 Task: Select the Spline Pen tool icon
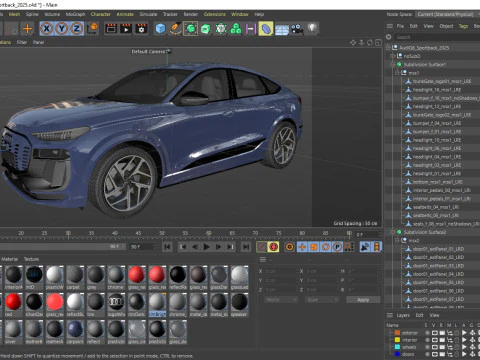[x=175, y=29]
